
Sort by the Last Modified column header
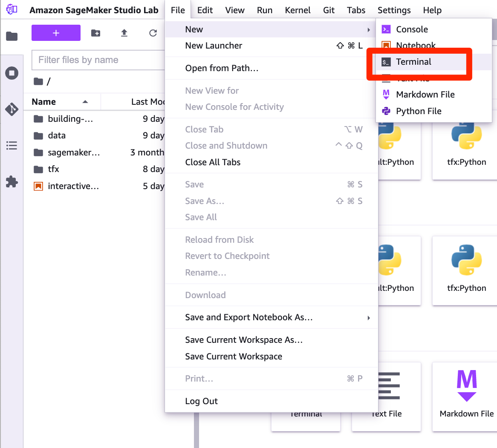pos(133,102)
